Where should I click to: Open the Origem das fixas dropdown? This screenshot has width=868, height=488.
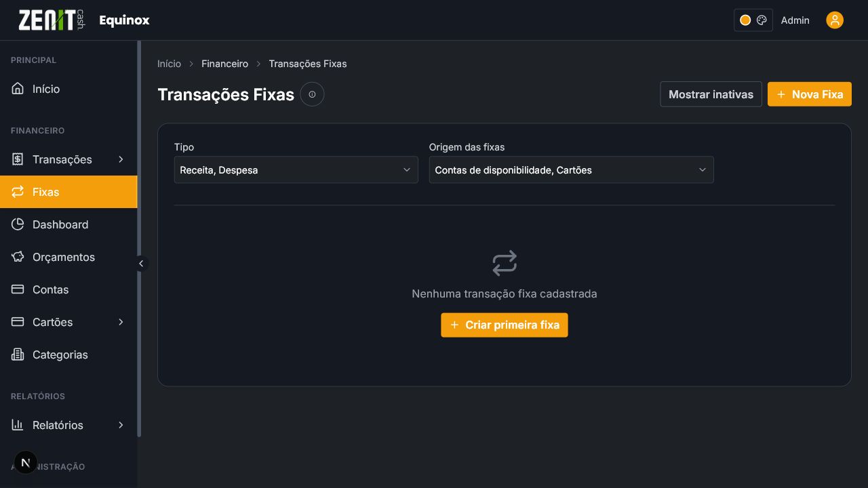click(x=572, y=170)
